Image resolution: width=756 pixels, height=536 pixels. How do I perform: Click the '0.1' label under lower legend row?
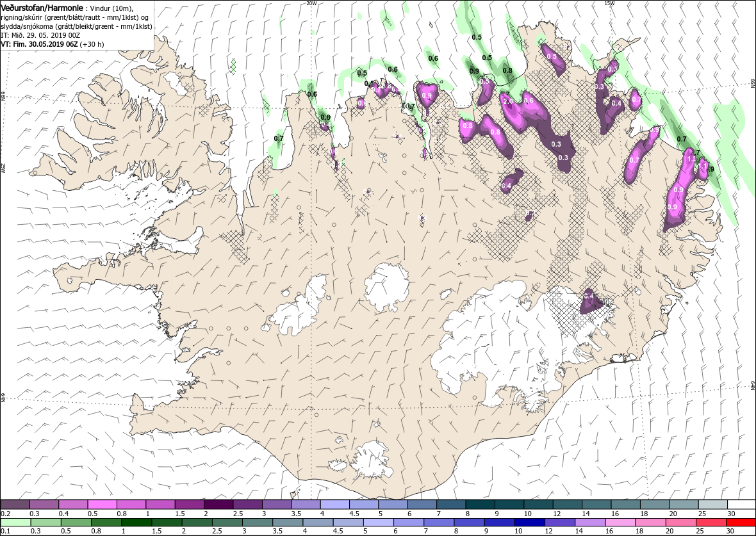6,531
